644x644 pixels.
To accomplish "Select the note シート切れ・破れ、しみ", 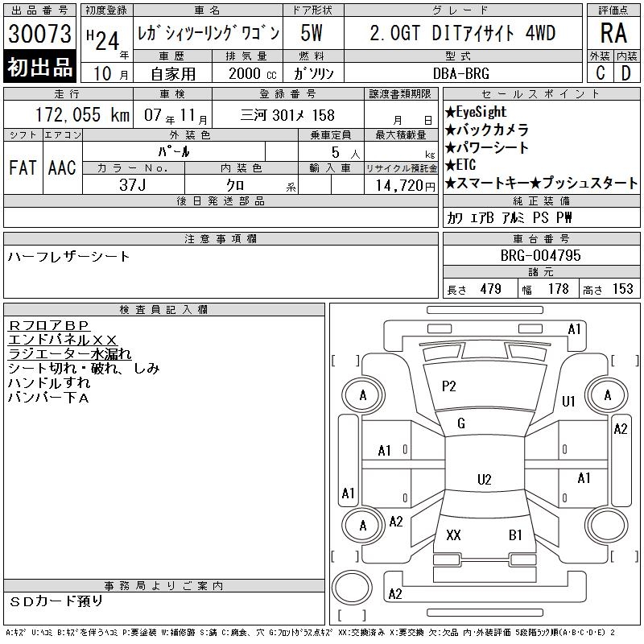I will tap(84, 369).
